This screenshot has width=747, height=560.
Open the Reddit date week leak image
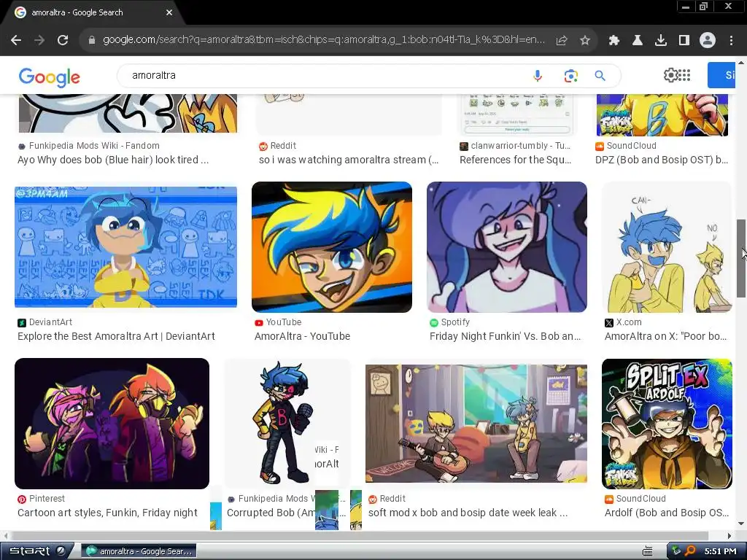476,424
